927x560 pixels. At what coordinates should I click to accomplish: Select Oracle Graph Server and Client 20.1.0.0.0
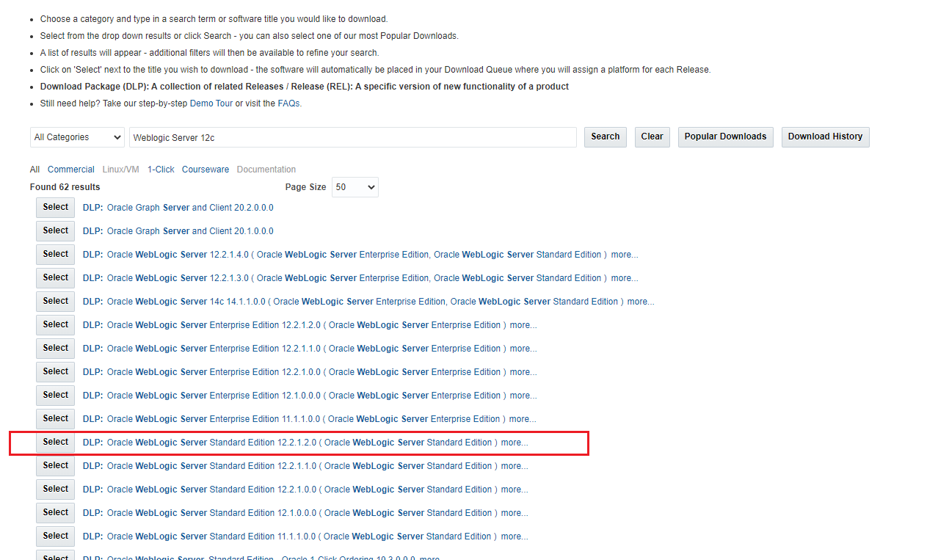pos(55,231)
